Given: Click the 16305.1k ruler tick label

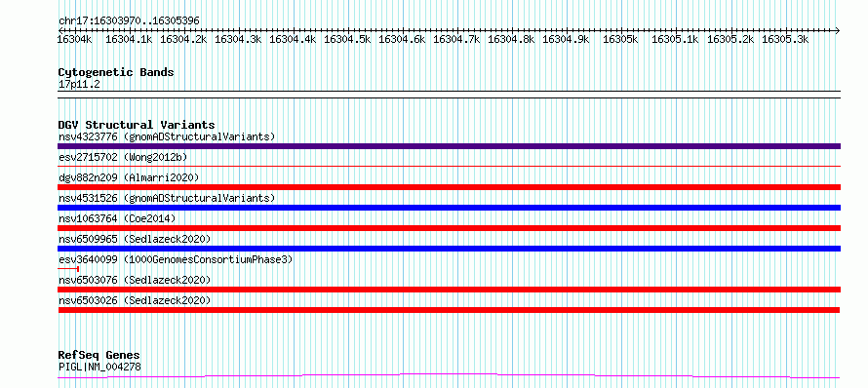Looking at the screenshot, I should 675,39.
